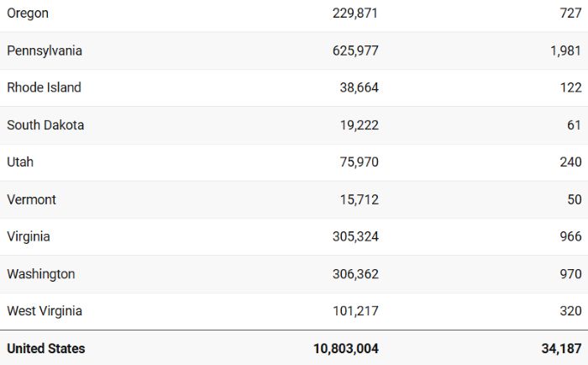Select the 625,977 Pennsylvania value
588x365 pixels.
[x=355, y=50]
